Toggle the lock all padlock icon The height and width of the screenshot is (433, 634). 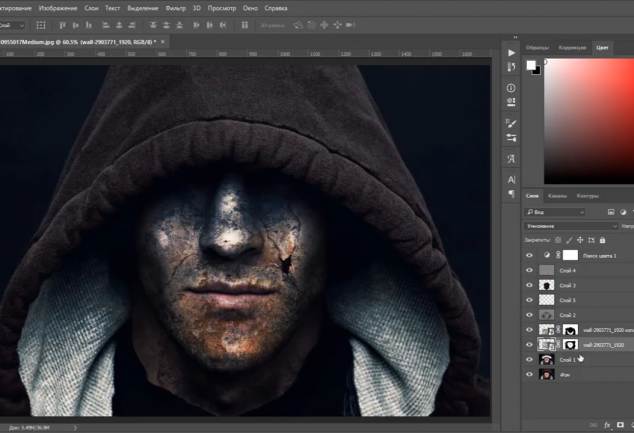(602, 240)
